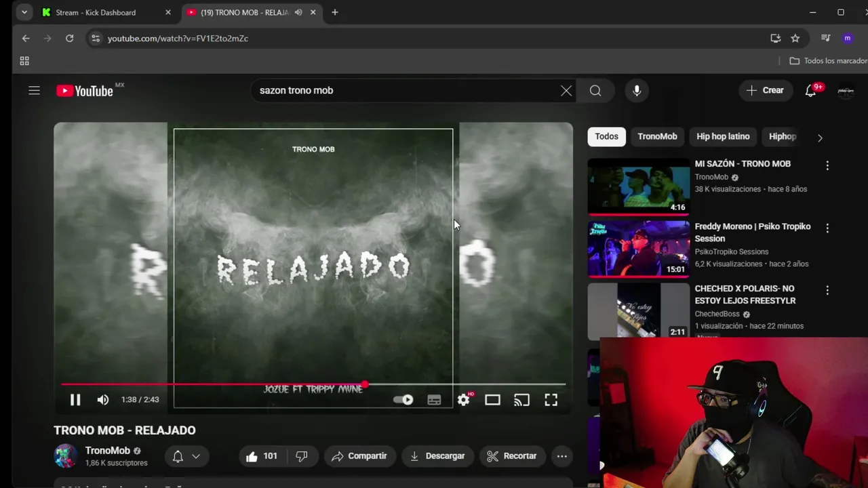Open the apps grid in bookmarks bar

click(24, 61)
